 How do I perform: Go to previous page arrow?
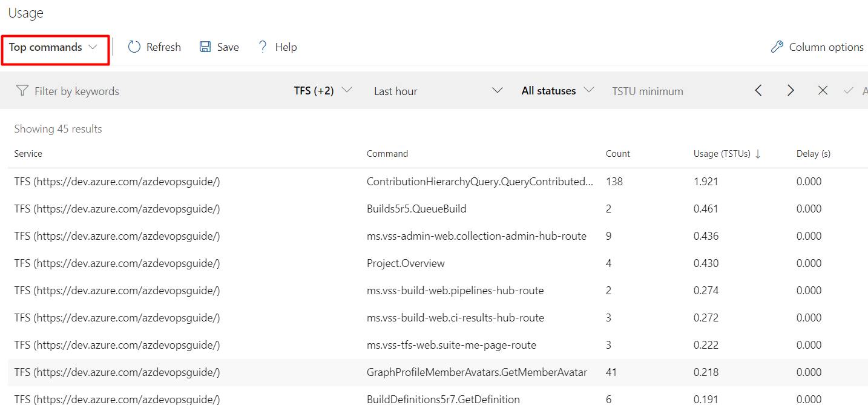758,91
